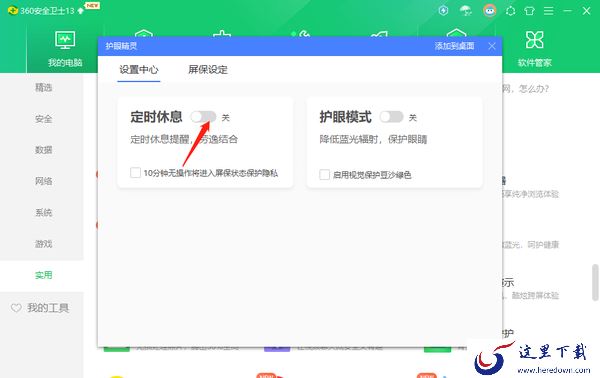Close the 护眼精灵 dialog
Screen dimensions: 600x378
[492, 46]
